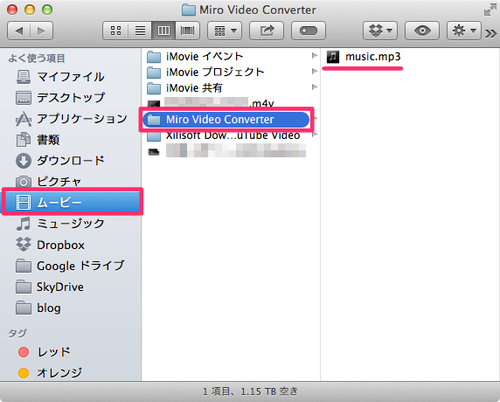Click the ムービー film icon in sidebar
This screenshot has height=402, width=500.
point(23,202)
